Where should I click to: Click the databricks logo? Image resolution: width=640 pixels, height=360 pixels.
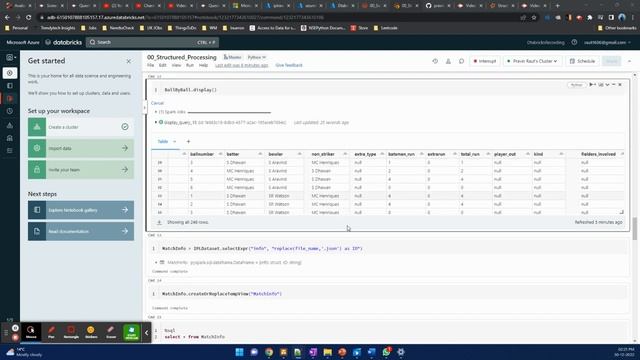pyautogui.click(x=63, y=42)
